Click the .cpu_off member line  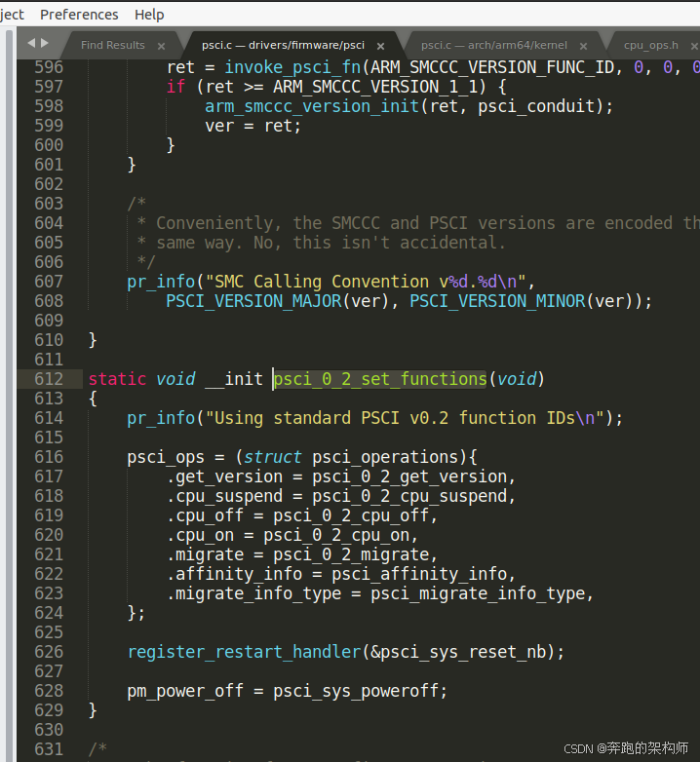(301, 515)
